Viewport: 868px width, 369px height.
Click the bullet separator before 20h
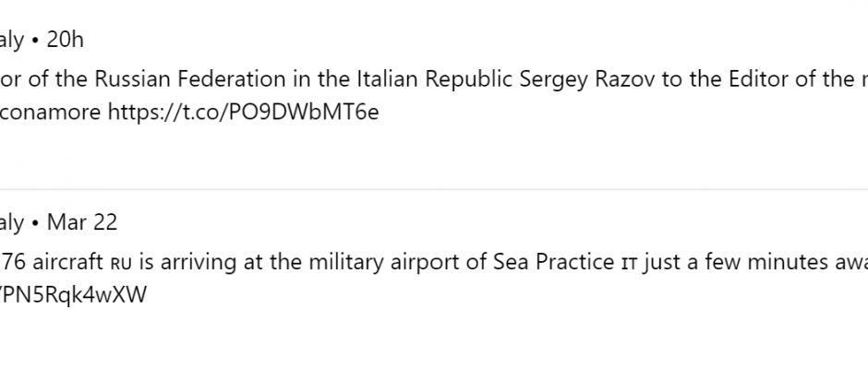(35, 41)
